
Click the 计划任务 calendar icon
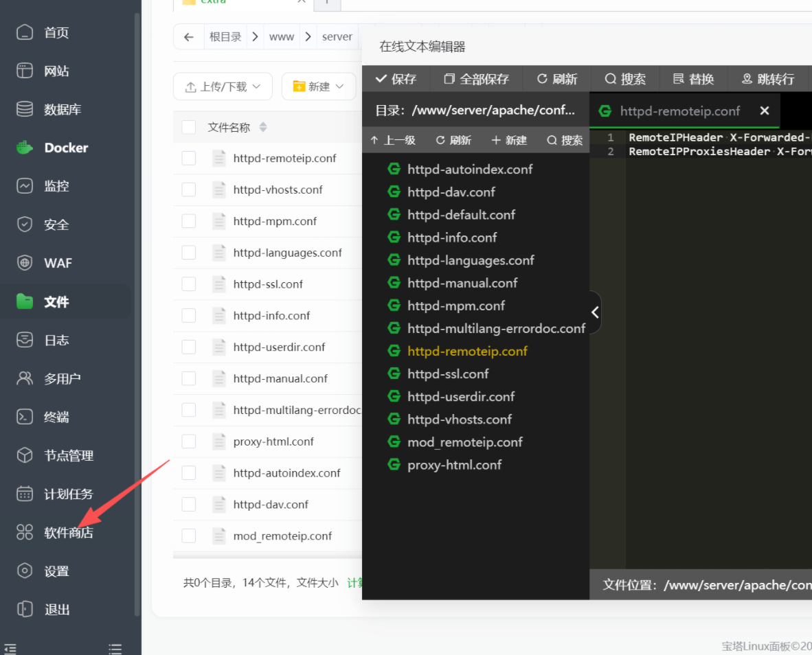click(x=24, y=494)
